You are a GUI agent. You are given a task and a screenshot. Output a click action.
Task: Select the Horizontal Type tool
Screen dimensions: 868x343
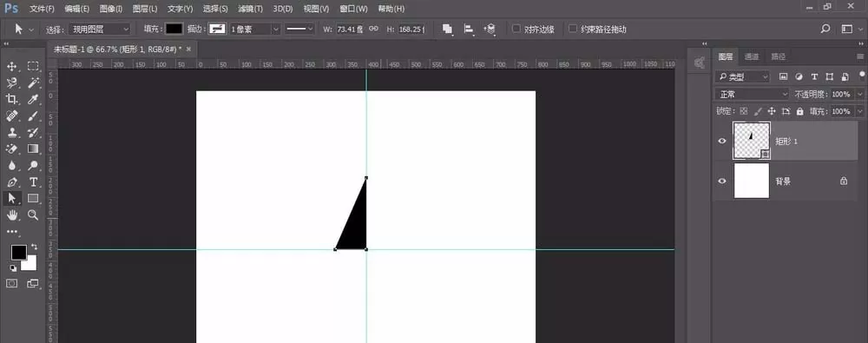pos(33,181)
